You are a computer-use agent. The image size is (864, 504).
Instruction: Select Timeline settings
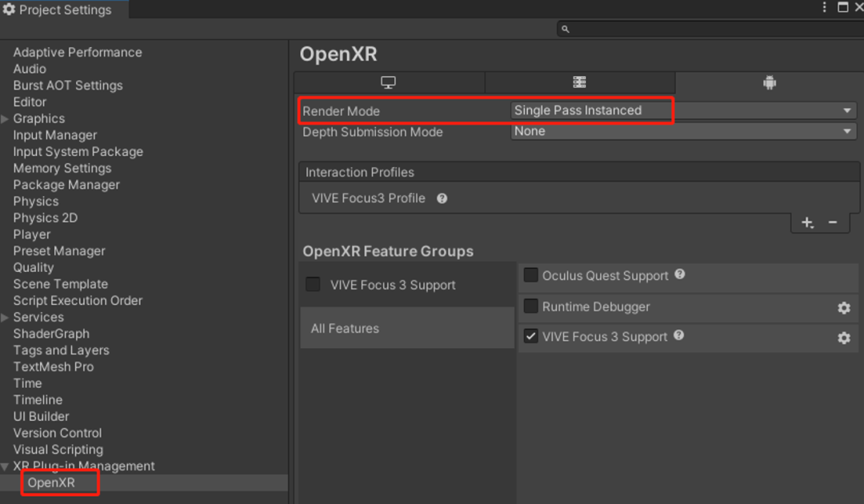38,399
